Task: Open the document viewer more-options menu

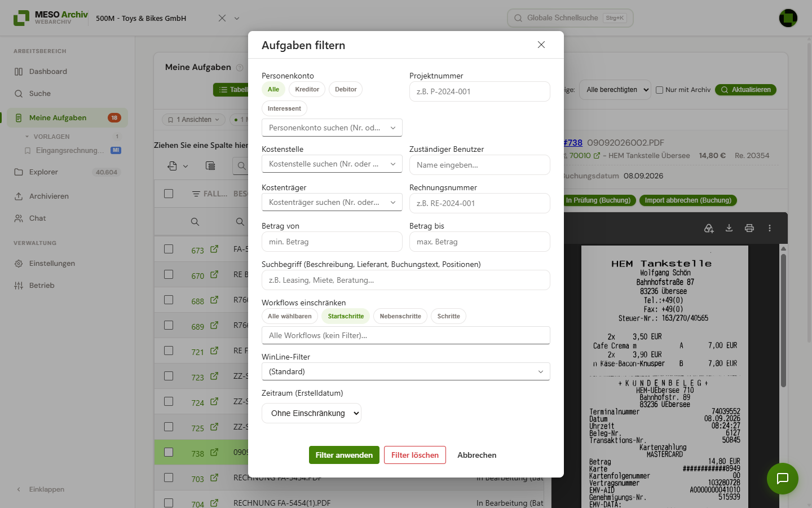Action: point(770,228)
